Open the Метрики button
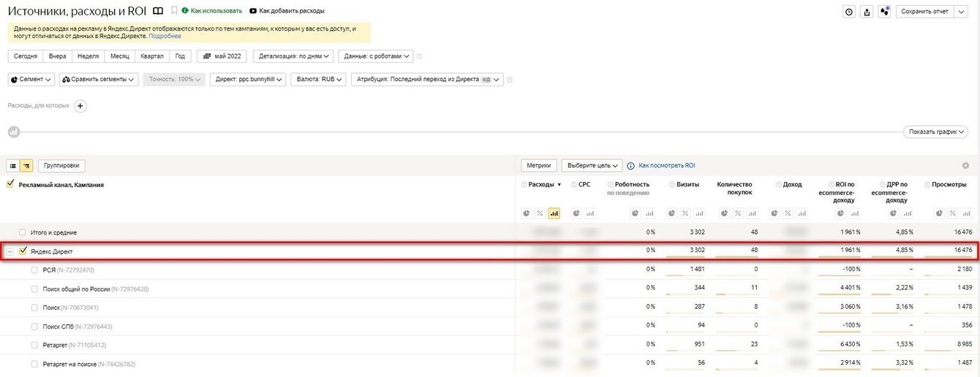980x377 pixels. click(x=540, y=166)
